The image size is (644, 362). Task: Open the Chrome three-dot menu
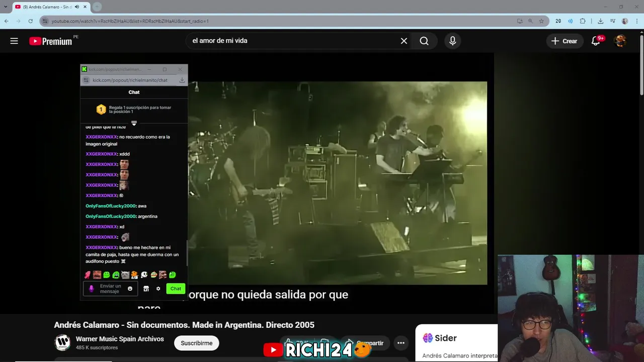tap(637, 21)
